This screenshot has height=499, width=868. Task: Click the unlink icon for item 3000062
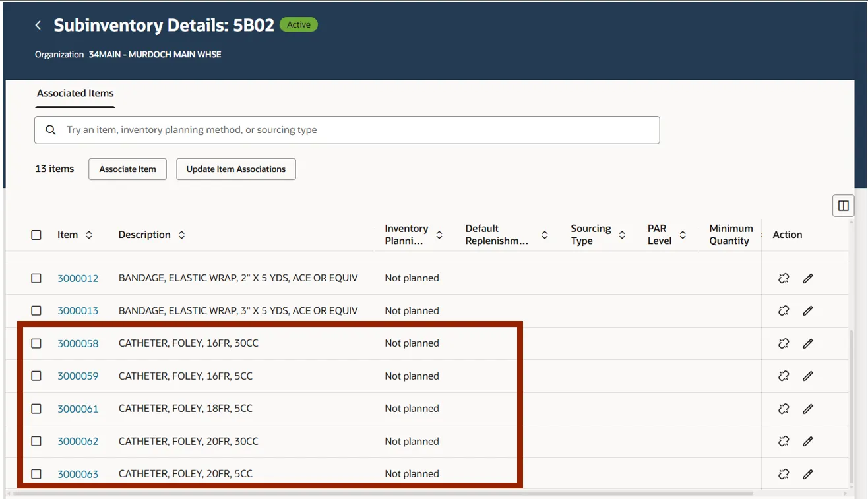(784, 441)
